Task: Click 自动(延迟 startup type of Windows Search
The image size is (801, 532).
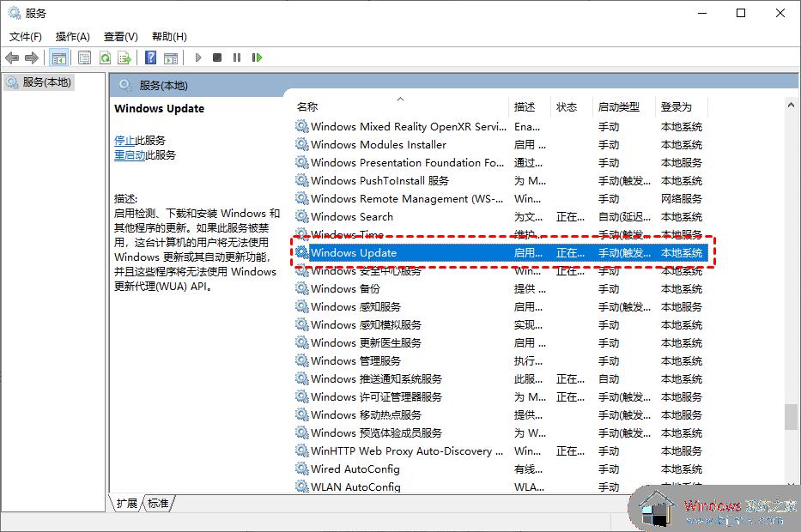Action: click(624, 216)
